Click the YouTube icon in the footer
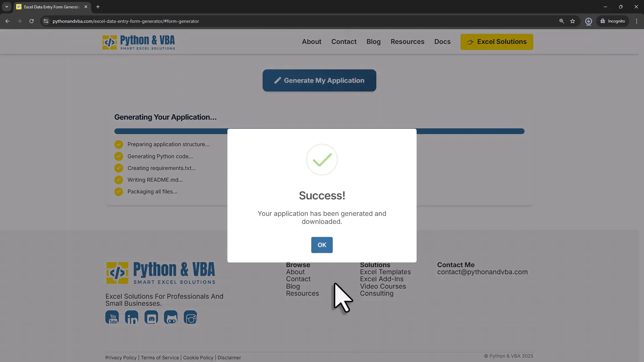This screenshot has height=362, width=644. (112, 317)
